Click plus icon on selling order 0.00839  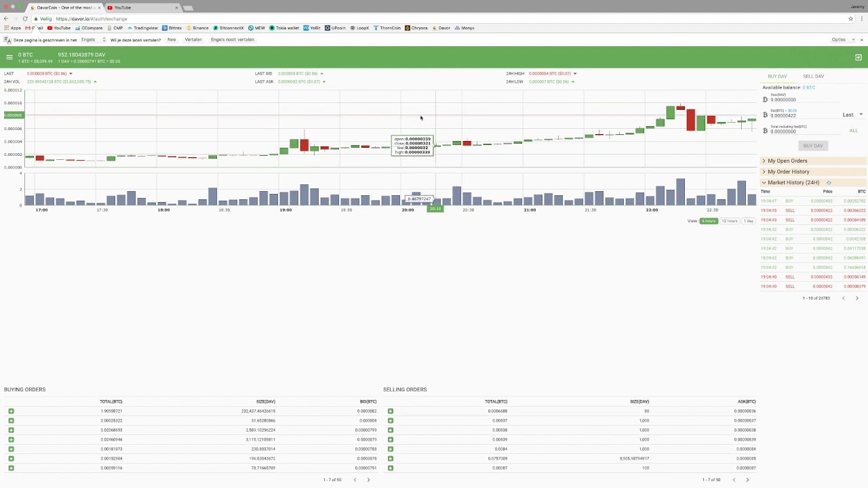pyautogui.click(x=390, y=440)
